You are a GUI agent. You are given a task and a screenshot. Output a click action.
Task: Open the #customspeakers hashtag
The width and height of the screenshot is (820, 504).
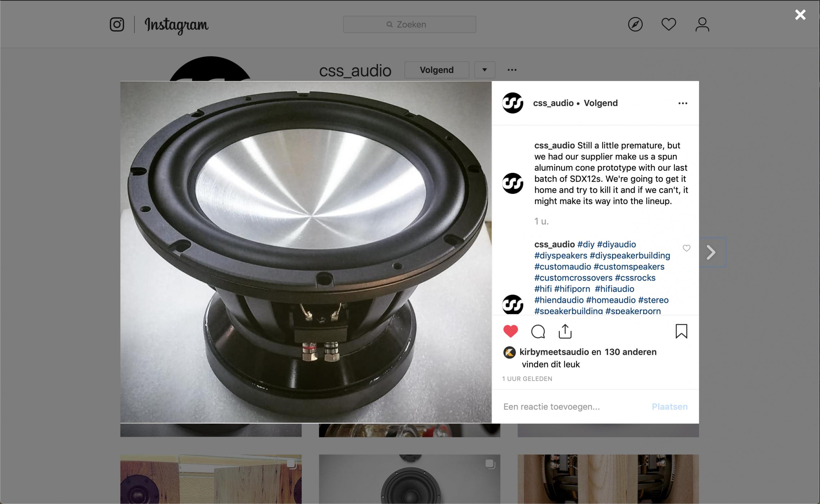[x=629, y=267]
